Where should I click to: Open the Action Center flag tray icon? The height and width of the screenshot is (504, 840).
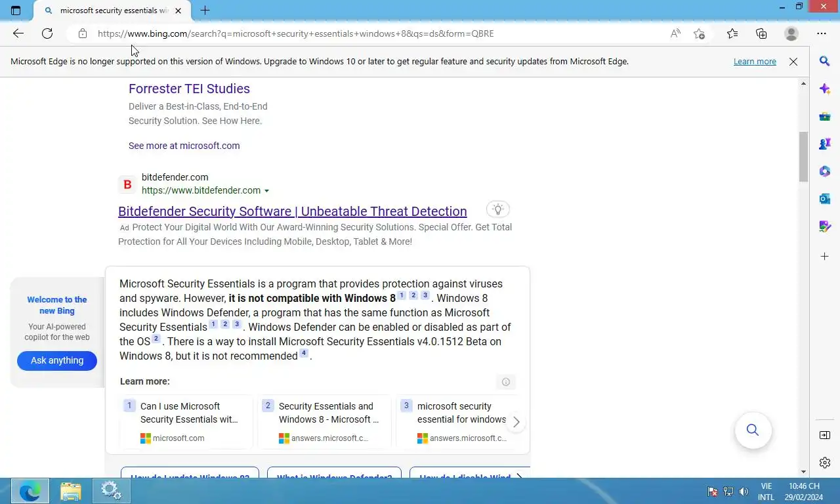point(713,492)
